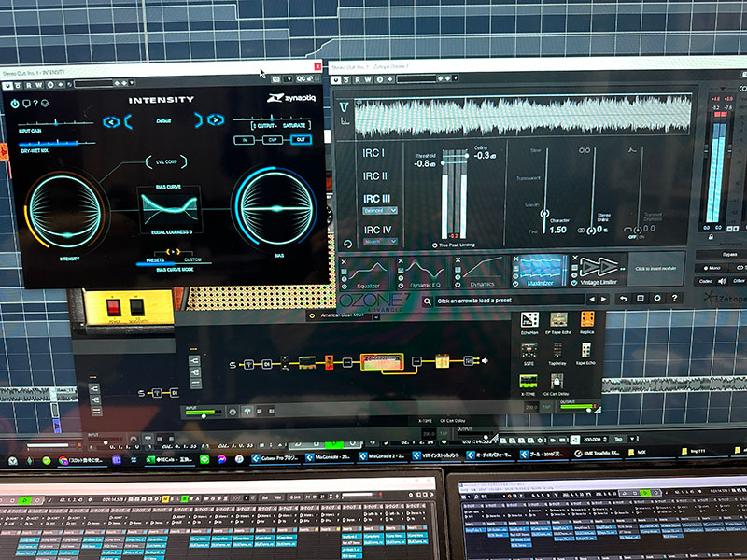The width and height of the screenshot is (747, 560).
Task: Toggle the INTENSITY plugin power icon
Action: pyautogui.click(x=15, y=104)
